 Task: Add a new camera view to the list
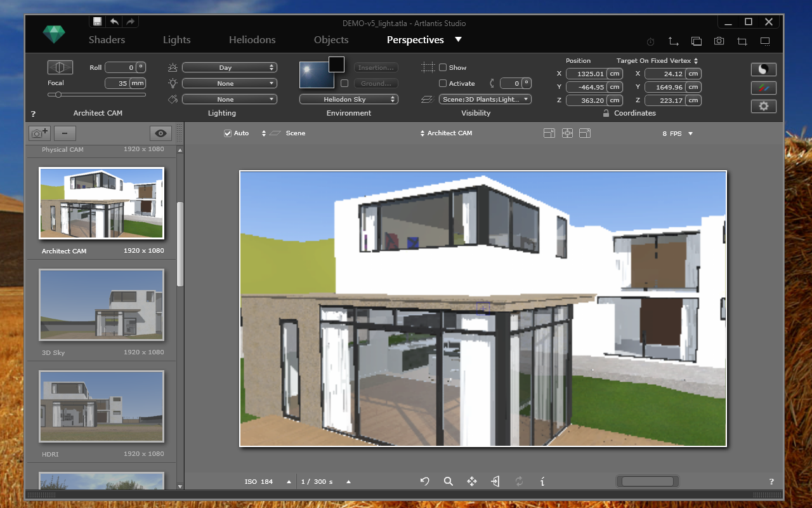39,133
